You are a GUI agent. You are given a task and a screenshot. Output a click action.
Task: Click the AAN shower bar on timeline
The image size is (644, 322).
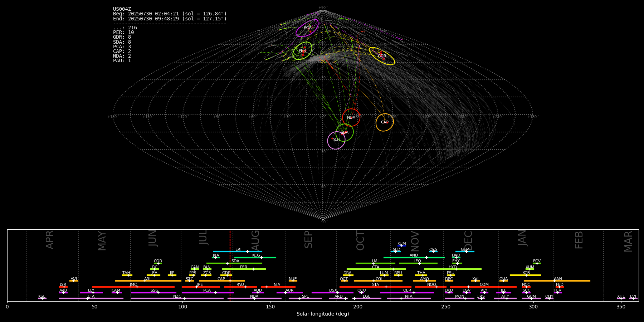click(x=557, y=281)
